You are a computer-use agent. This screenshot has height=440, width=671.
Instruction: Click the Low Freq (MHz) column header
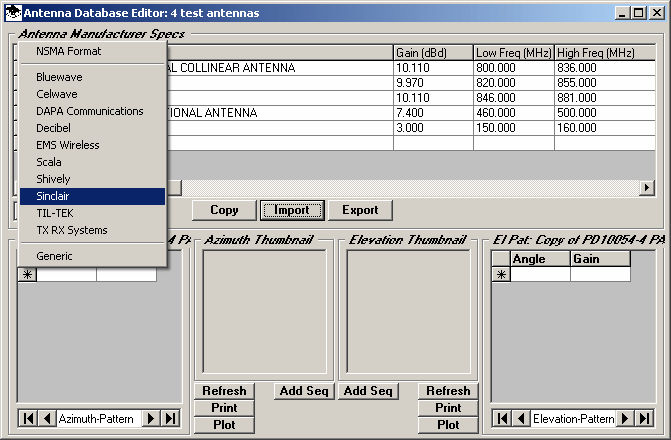pos(514,53)
